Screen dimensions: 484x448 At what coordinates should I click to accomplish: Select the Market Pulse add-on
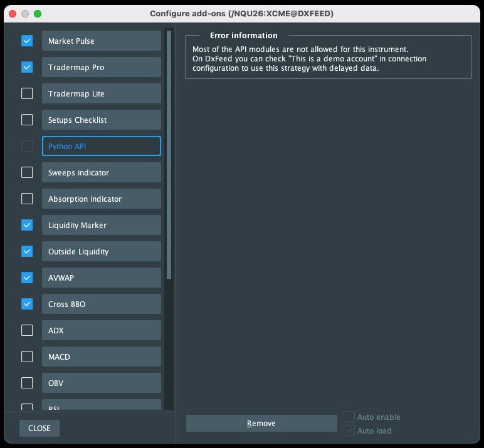[x=101, y=41]
